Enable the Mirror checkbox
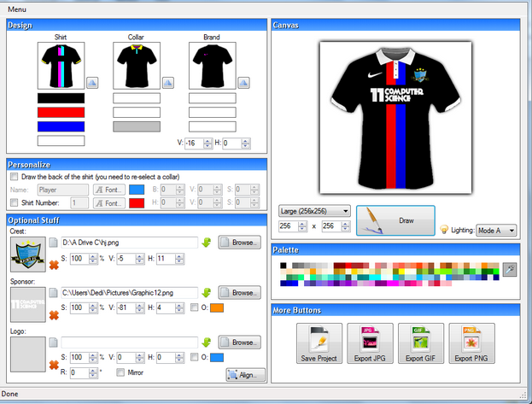The height and width of the screenshot is (404, 532). coord(120,372)
